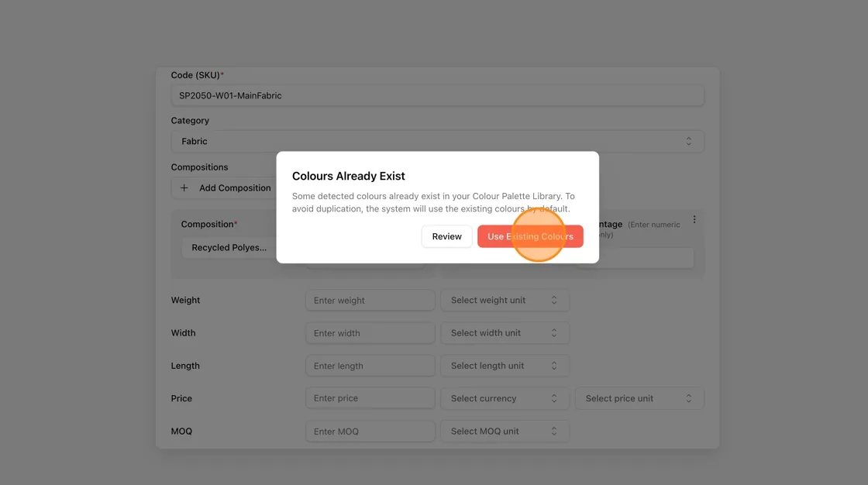The image size is (868, 485).
Task: Click the Enter length field
Action: pos(370,366)
